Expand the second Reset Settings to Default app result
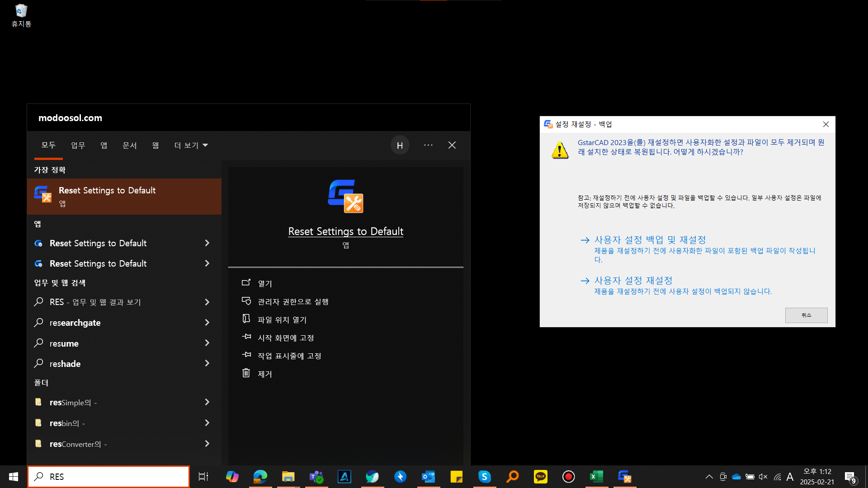The height and width of the screenshot is (488, 868). (x=207, y=263)
